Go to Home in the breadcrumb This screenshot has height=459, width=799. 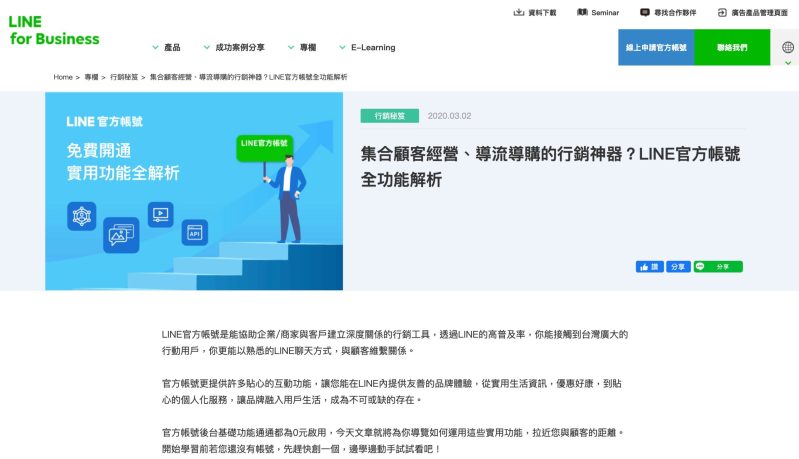(63, 77)
